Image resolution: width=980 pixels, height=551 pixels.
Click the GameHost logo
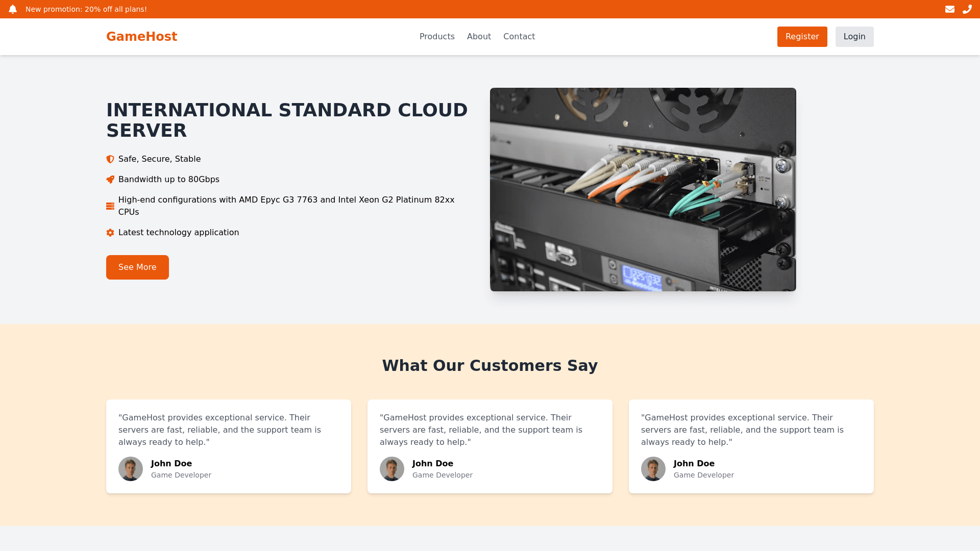click(142, 37)
